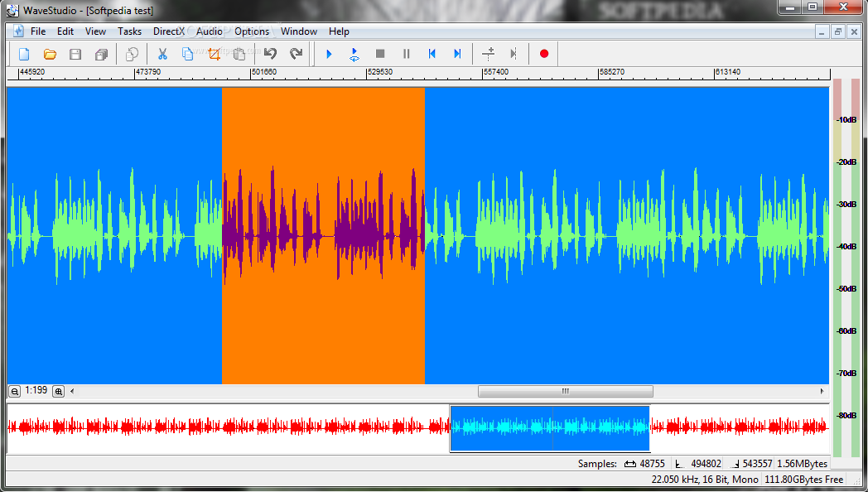Viewport: 868px width, 492px height.
Task: Click the 1.56MBytes file size text
Action: tap(802, 464)
